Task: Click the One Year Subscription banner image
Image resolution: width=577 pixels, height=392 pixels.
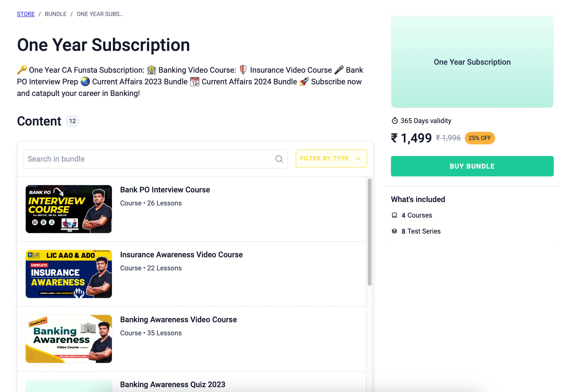Action: coord(472,62)
